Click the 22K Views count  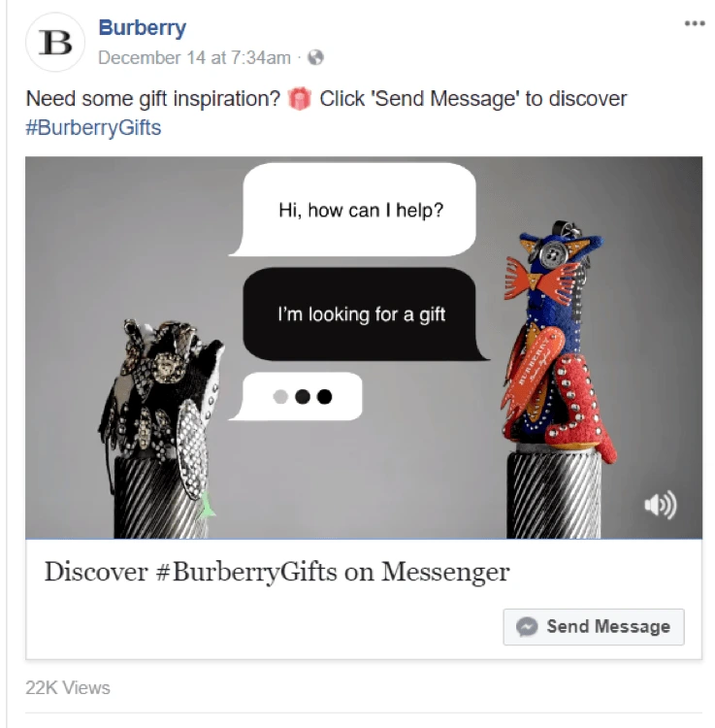pos(68,687)
